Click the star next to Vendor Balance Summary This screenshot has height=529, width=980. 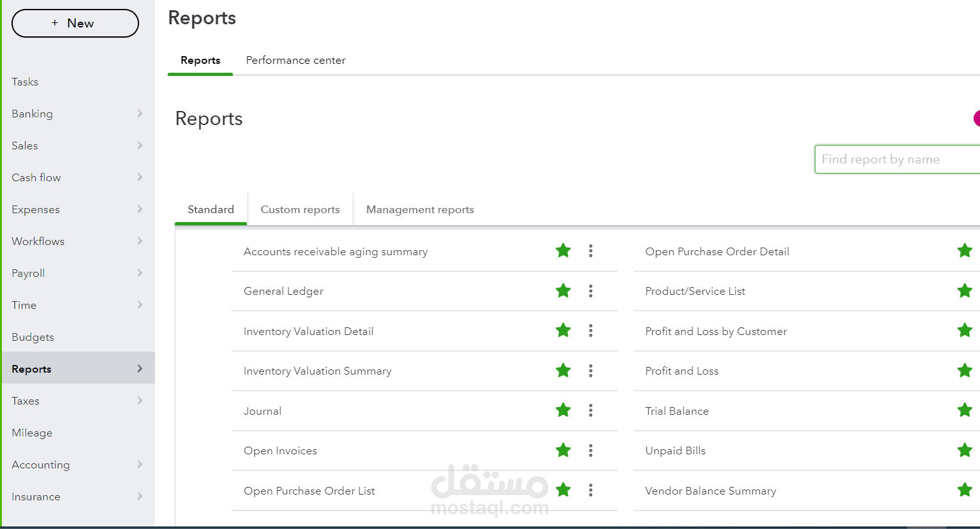tap(964, 489)
